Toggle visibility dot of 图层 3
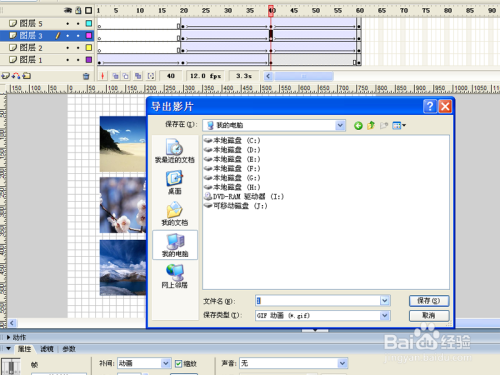 (x=68, y=35)
